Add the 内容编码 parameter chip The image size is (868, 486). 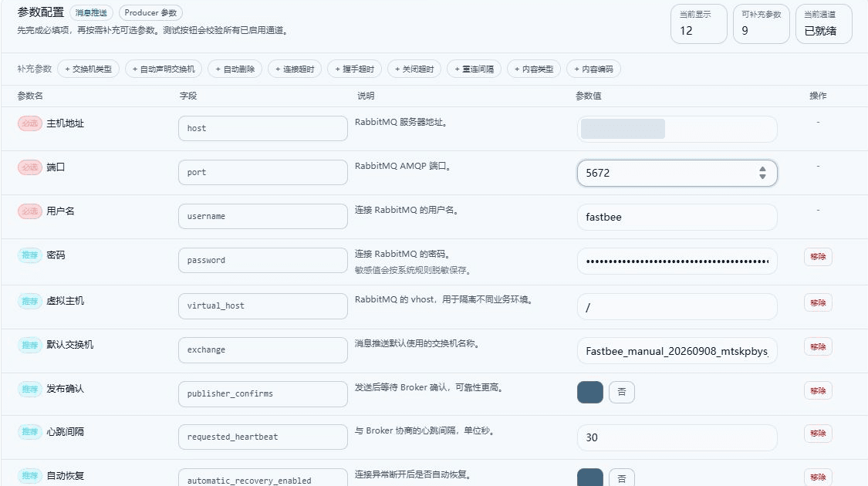(x=593, y=69)
